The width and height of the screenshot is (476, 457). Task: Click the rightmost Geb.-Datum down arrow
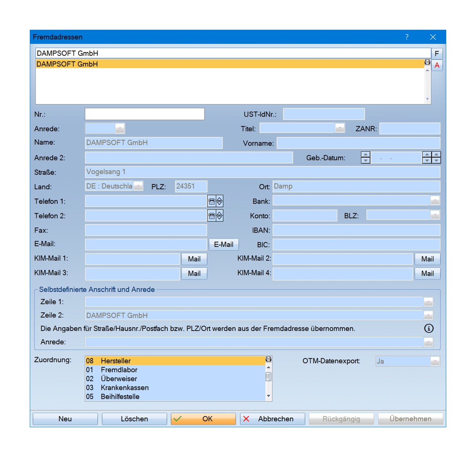tap(436, 160)
